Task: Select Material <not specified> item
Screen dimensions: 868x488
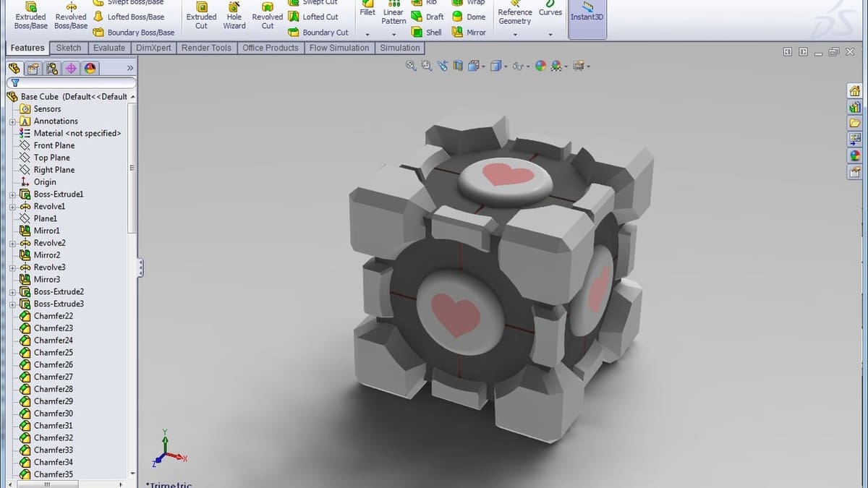Action: click(x=77, y=133)
